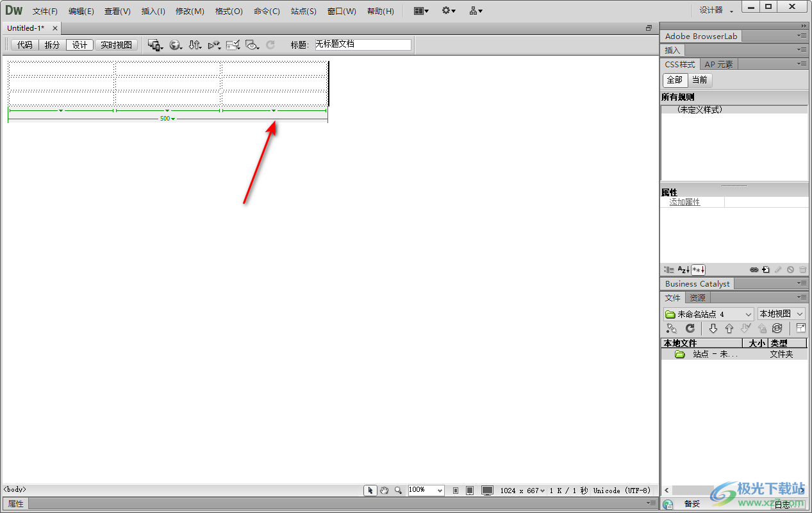This screenshot has height=513, width=812.
Task: Click the 添加属性 link
Action: [x=685, y=202]
